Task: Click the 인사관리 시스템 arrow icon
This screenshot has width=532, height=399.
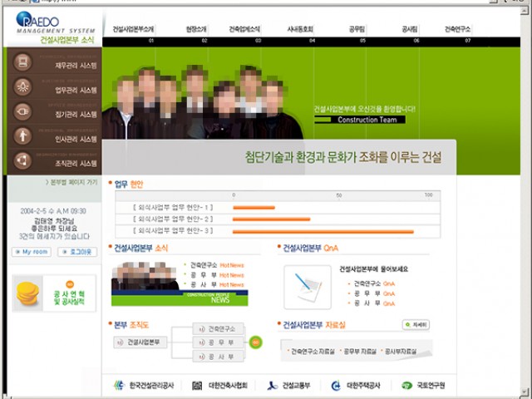Action: pyautogui.click(x=22, y=137)
